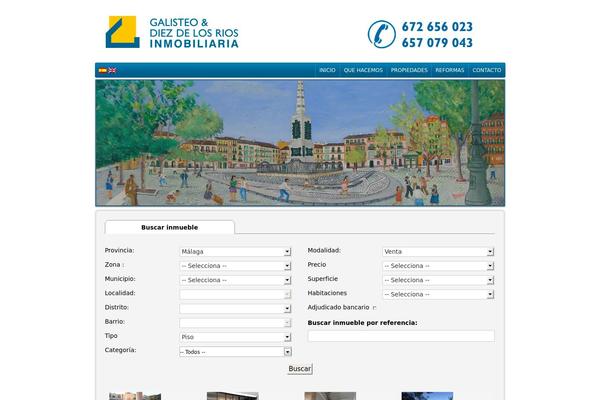Open the Provincia dropdown showing Málaga
The image size is (600, 400).
235,251
